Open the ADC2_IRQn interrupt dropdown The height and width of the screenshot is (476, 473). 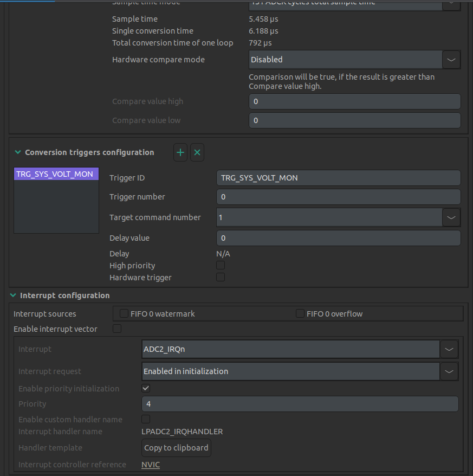(449, 350)
